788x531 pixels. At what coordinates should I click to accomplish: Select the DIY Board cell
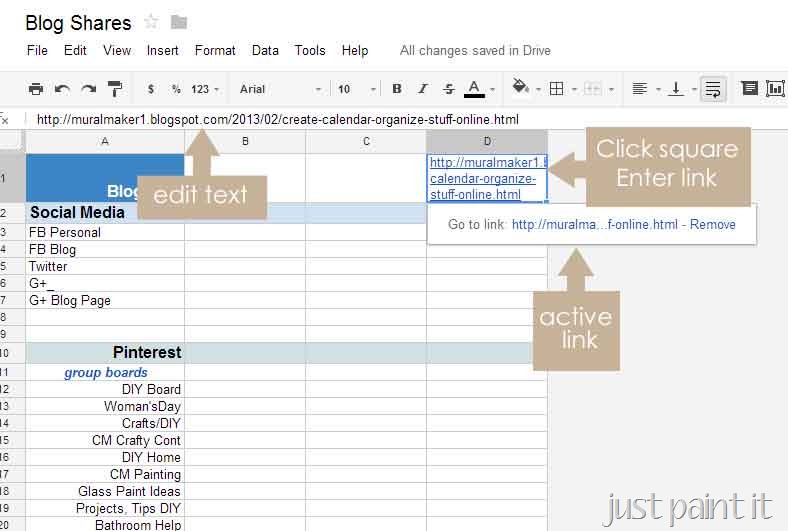[105, 389]
